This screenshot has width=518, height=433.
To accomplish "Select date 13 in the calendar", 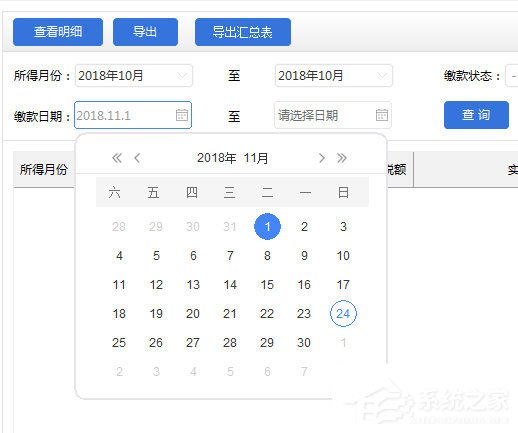I will (193, 285).
